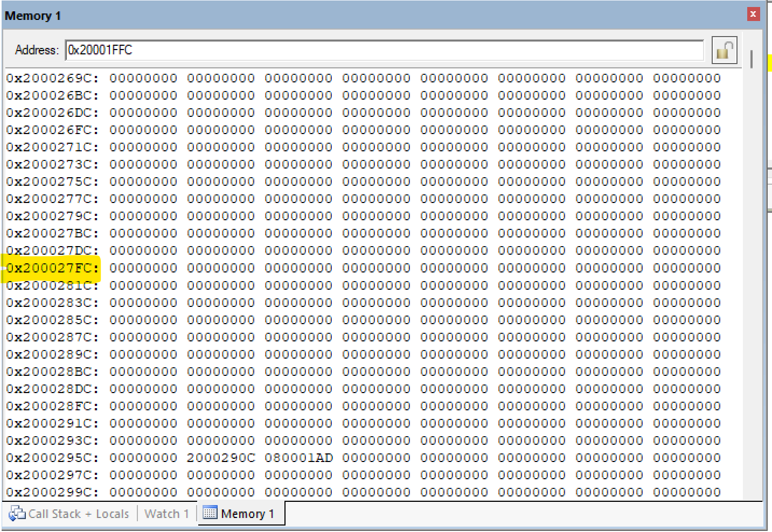Open the Watch 1 tab
The height and width of the screenshot is (532, 772).
coord(166,514)
